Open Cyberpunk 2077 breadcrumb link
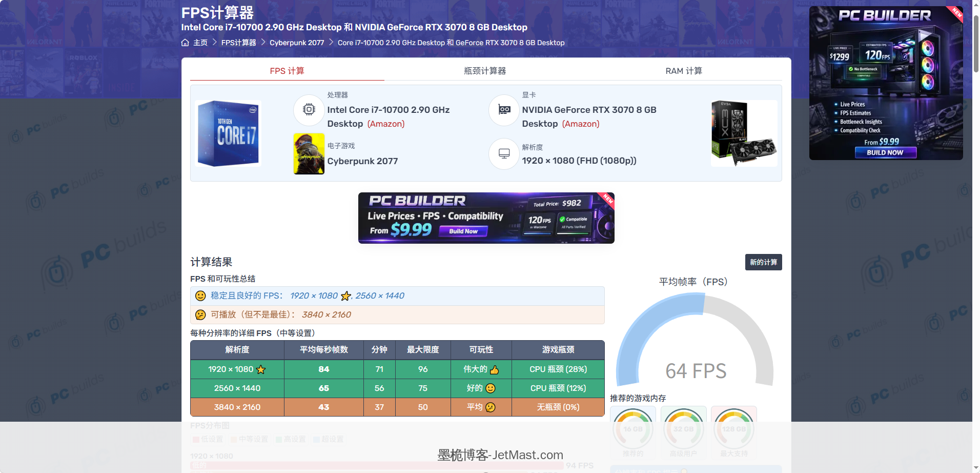Viewport: 980px width, 473px height. pyautogui.click(x=297, y=43)
